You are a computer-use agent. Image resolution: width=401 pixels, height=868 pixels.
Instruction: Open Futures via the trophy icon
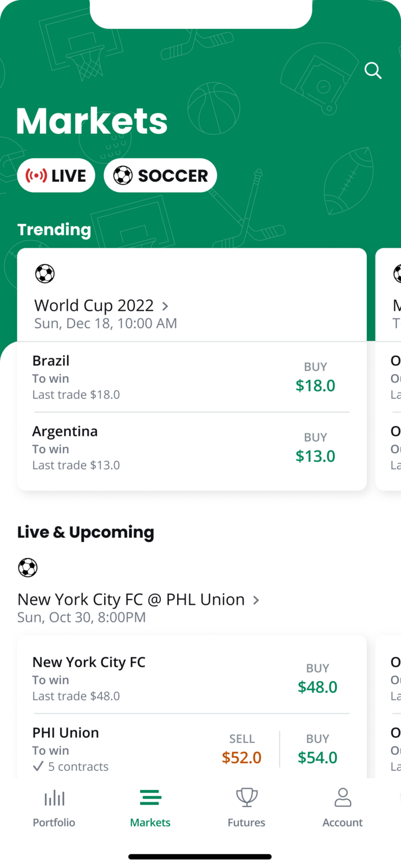pyautogui.click(x=247, y=798)
